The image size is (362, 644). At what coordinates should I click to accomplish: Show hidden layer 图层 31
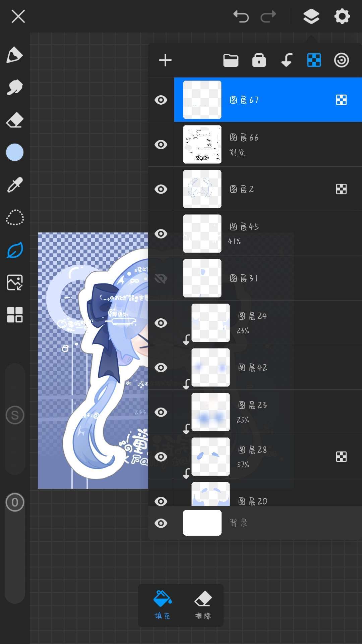pyautogui.click(x=161, y=278)
